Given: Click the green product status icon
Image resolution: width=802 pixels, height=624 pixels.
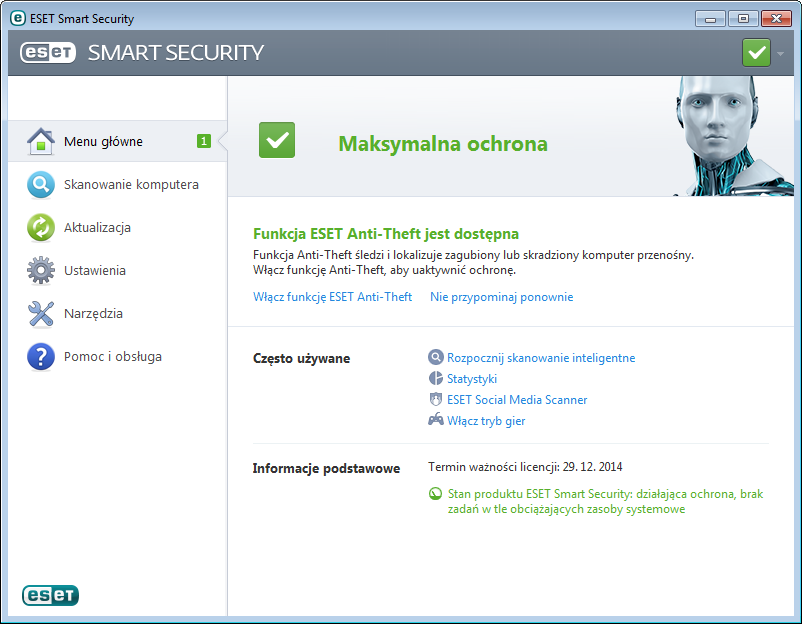Looking at the screenshot, I should point(435,494).
